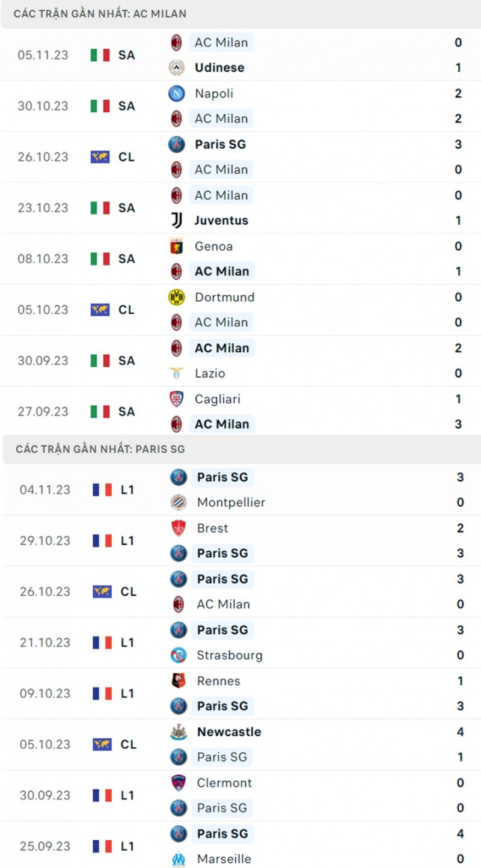This screenshot has height=868, width=481.
Task: Click the Italian flag SA badge on 30.10.23
Action: (x=113, y=106)
